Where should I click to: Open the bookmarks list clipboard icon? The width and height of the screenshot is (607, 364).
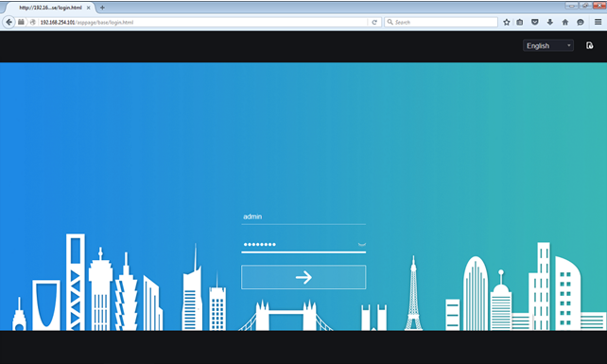(520, 22)
